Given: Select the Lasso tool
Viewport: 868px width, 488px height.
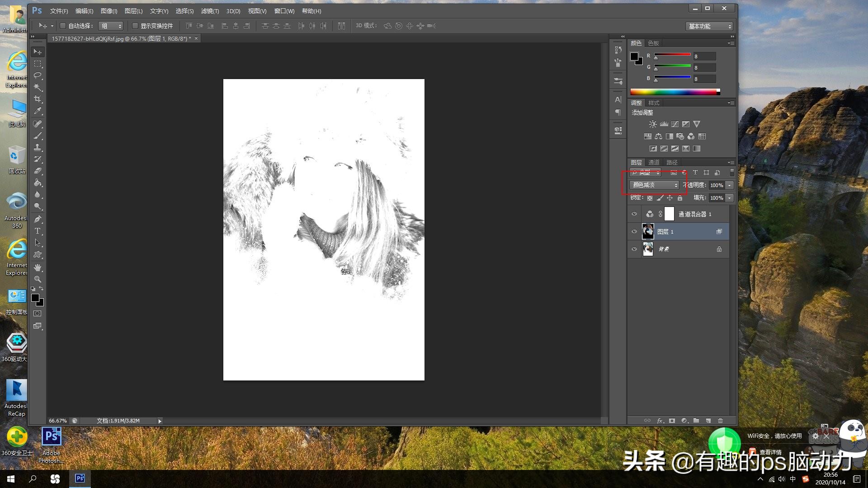Looking at the screenshot, I should [38, 75].
